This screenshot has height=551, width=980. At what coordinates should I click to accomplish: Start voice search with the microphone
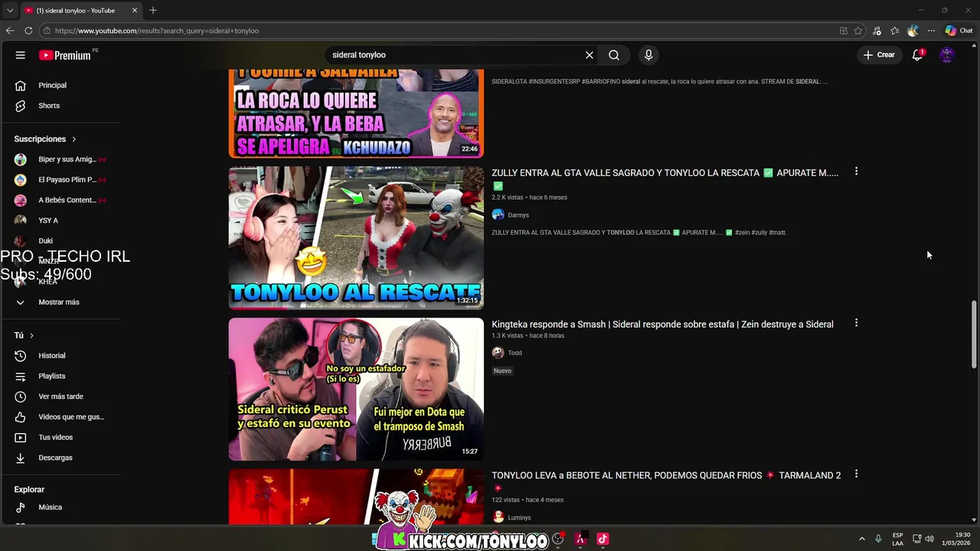(648, 55)
